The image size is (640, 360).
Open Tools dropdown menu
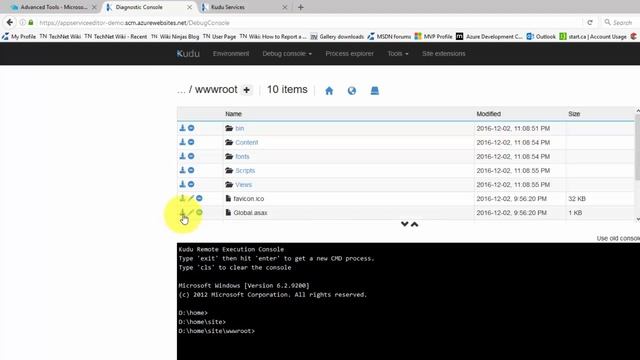398,53
